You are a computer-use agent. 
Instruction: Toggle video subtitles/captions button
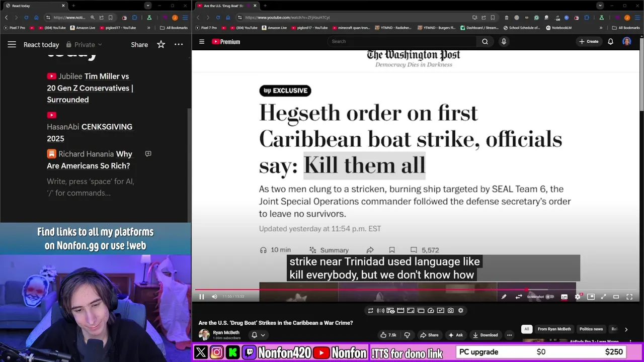pos(564,297)
